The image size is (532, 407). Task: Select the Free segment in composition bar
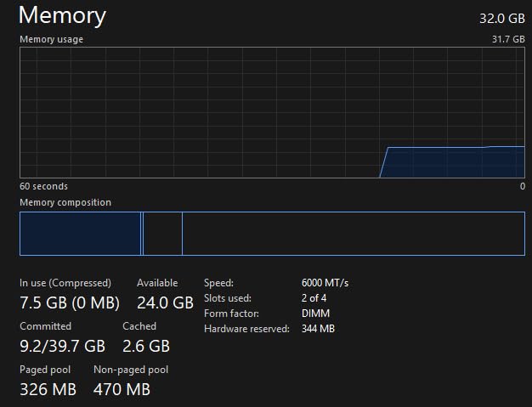[x=353, y=234]
